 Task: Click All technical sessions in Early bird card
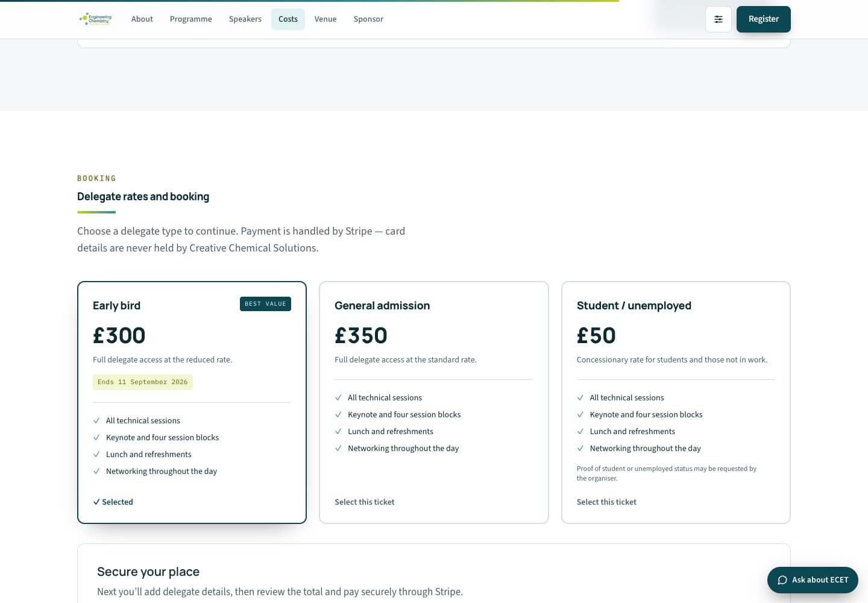[143, 421]
